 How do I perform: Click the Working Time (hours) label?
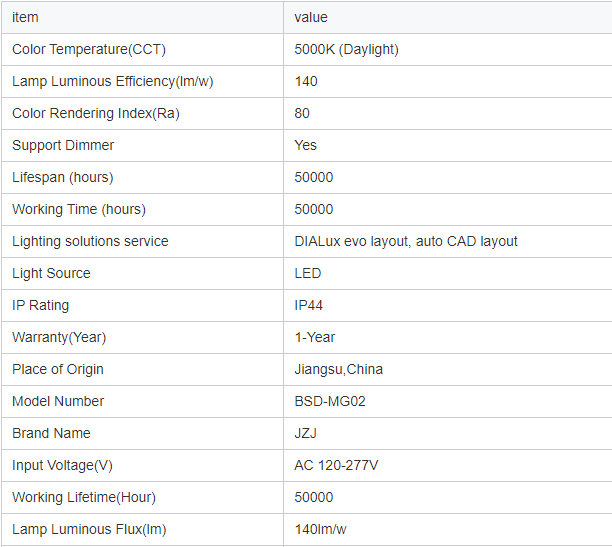(x=79, y=209)
